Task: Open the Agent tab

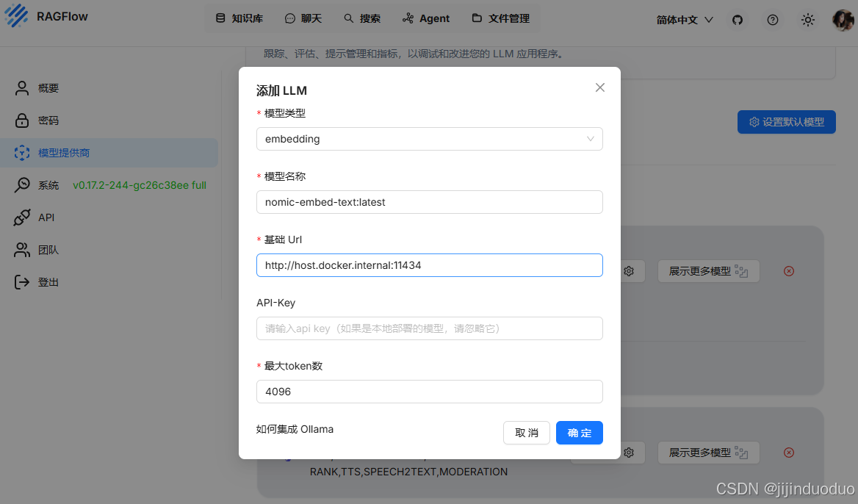Action: (426, 18)
